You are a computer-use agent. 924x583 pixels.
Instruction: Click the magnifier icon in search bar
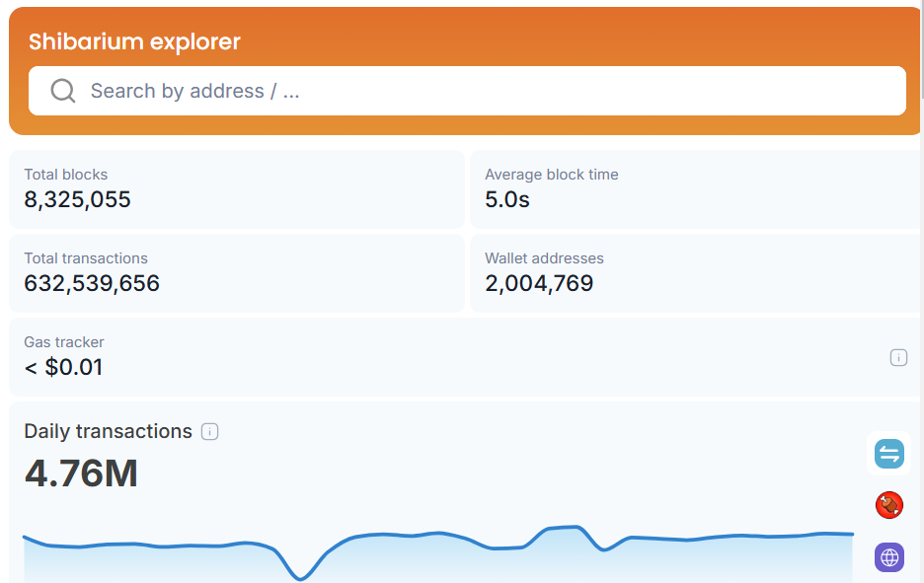pyautogui.click(x=62, y=91)
